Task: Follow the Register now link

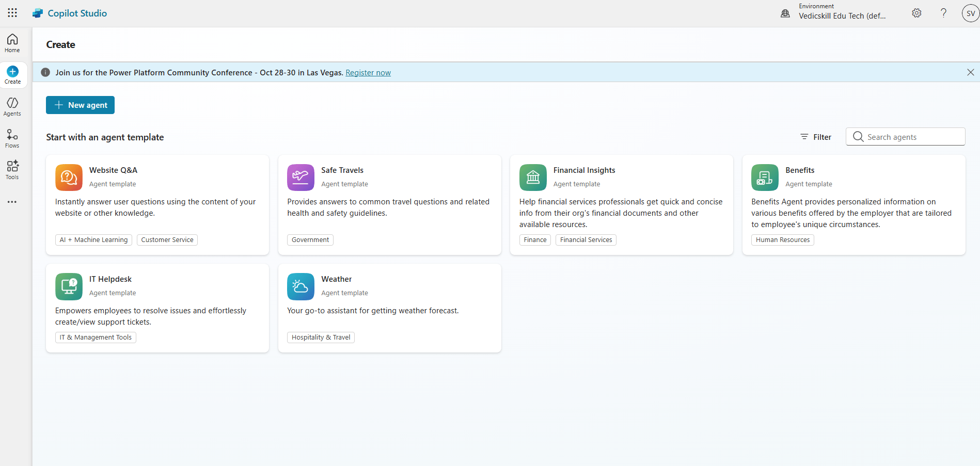Action: coord(368,73)
